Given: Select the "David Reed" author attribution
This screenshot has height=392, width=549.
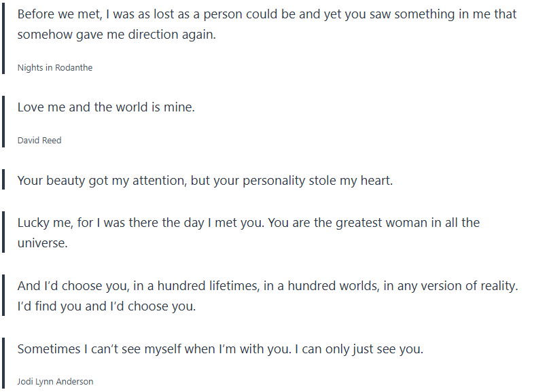Looking at the screenshot, I should (x=39, y=140).
